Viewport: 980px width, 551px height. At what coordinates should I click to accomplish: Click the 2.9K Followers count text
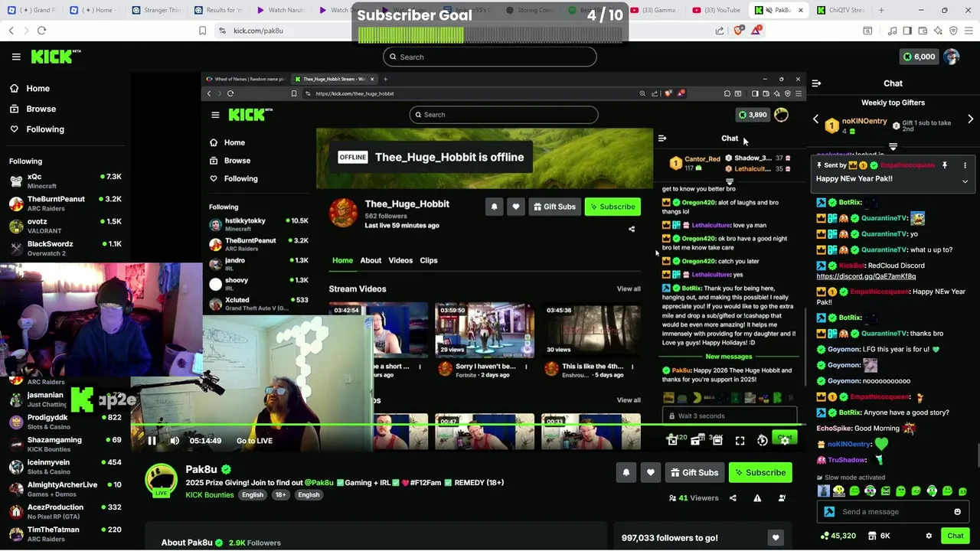point(255,543)
